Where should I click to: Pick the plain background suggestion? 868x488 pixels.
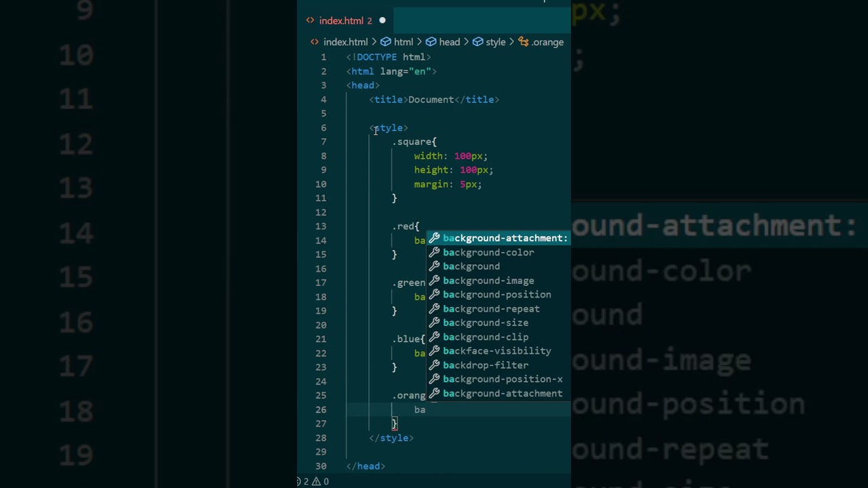point(498,266)
